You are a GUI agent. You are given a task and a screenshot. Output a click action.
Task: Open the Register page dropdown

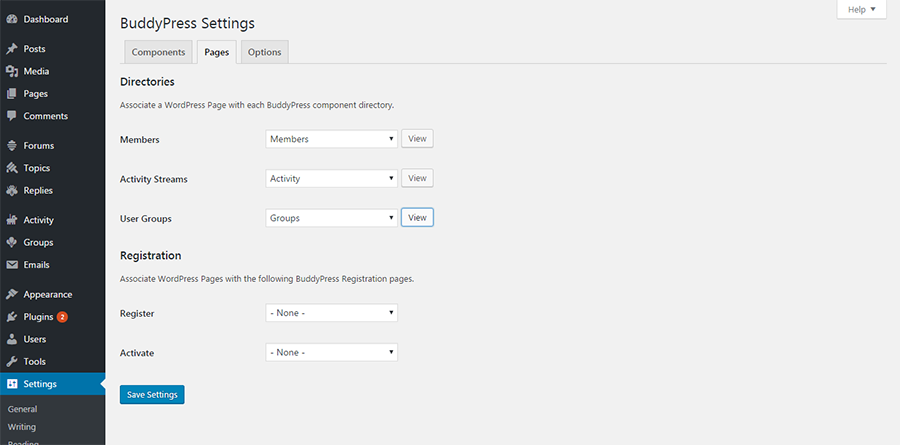pyautogui.click(x=331, y=313)
